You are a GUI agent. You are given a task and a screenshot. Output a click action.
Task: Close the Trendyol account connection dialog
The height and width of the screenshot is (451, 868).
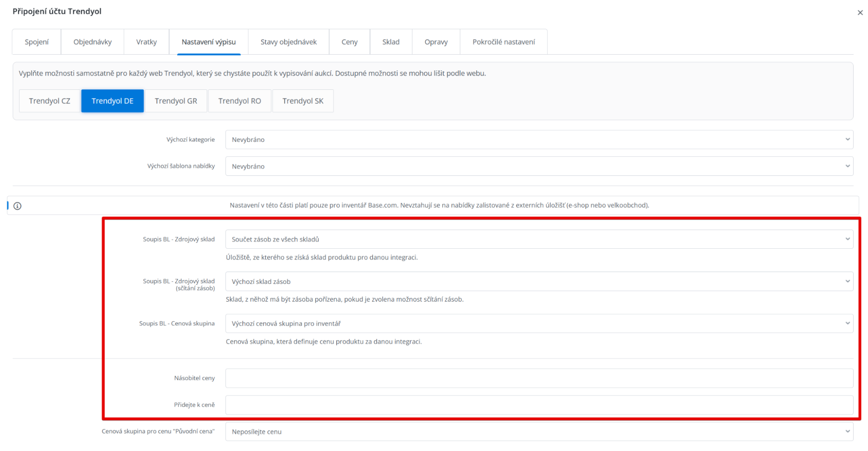coord(860,13)
